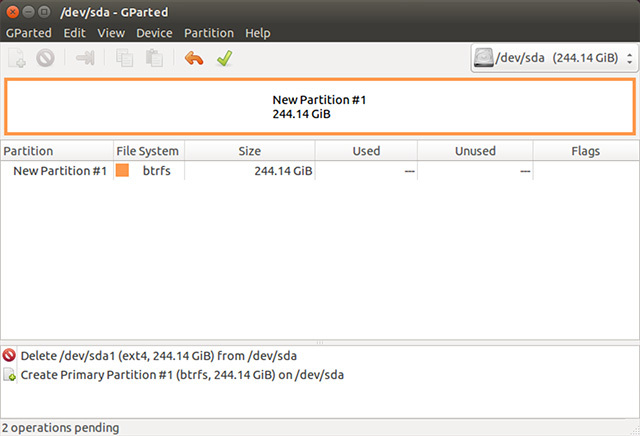The image size is (640, 436).
Task: Sort by the File System column header
Action: click(x=149, y=151)
